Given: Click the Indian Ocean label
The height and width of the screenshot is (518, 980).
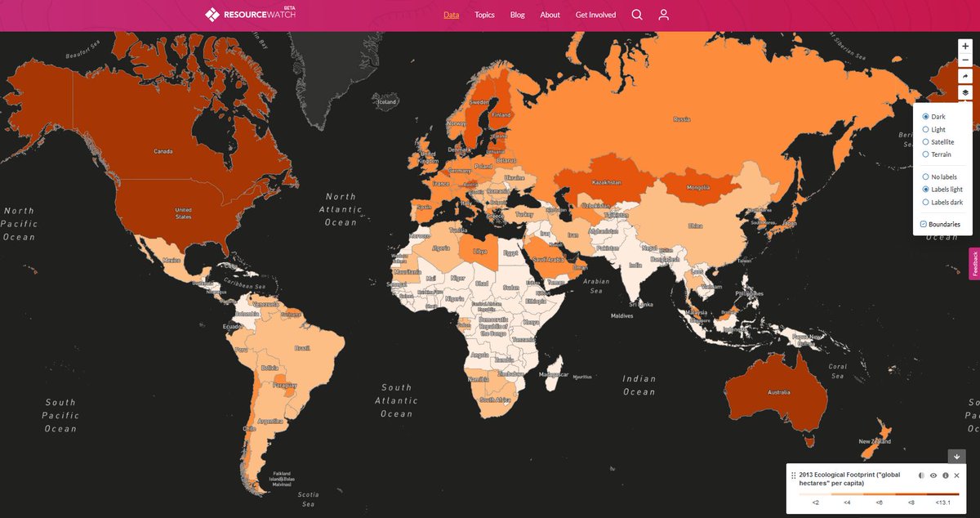Looking at the screenshot, I should click(639, 386).
